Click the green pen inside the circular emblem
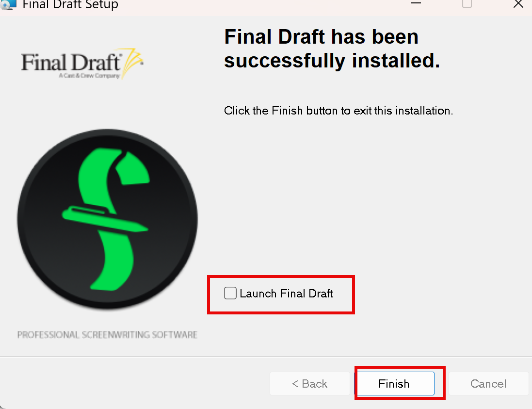Viewport: 532px width, 409px height. click(105, 219)
